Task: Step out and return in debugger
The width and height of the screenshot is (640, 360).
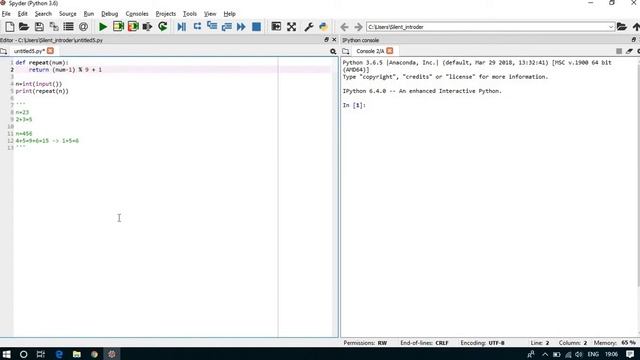Action: pyautogui.click(x=227, y=27)
